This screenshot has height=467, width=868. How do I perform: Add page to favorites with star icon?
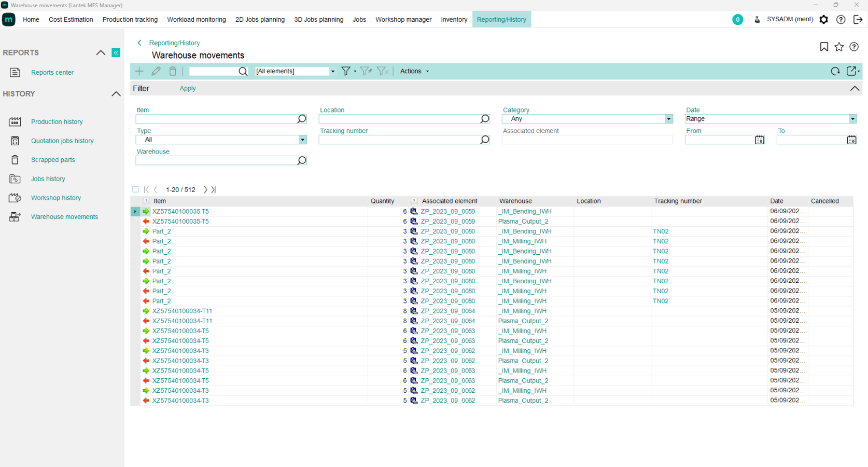point(839,47)
